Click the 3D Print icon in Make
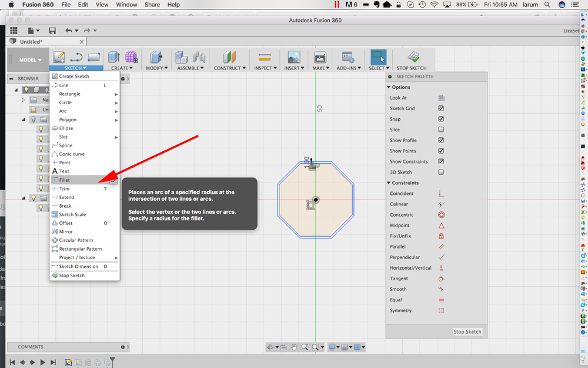Screen dimensions: 588x368 [320, 57]
